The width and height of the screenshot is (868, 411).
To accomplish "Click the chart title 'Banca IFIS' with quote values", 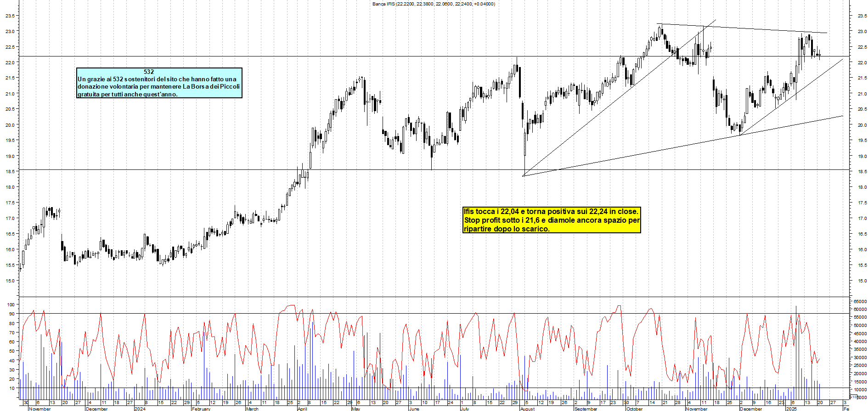I will coord(434,4).
